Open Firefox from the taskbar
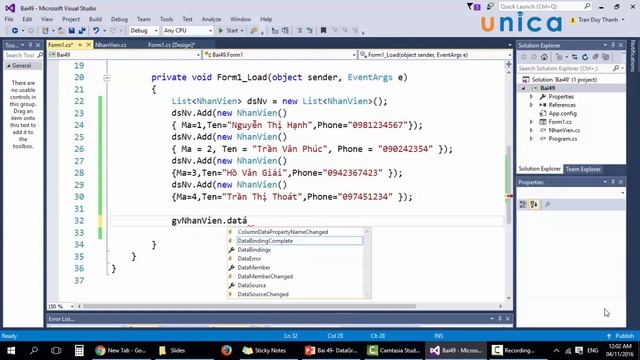Image resolution: width=640 pixels, height=360 pixels. tap(227, 351)
